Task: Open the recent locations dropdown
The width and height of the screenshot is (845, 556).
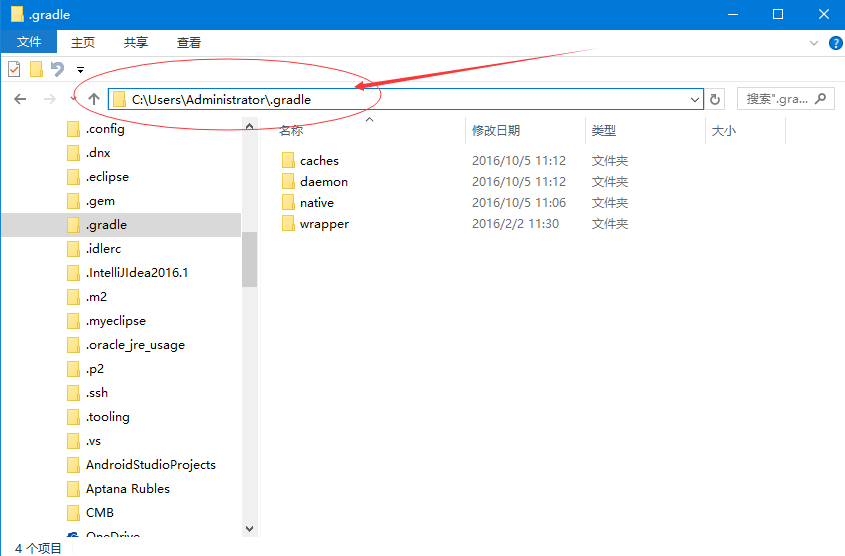Action: click(x=74, y=99)
